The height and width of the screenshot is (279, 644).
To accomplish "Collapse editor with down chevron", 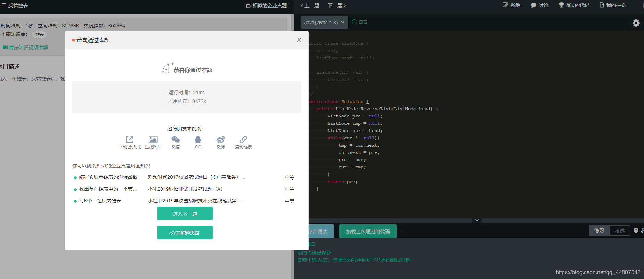I will [x=477, y=220].
